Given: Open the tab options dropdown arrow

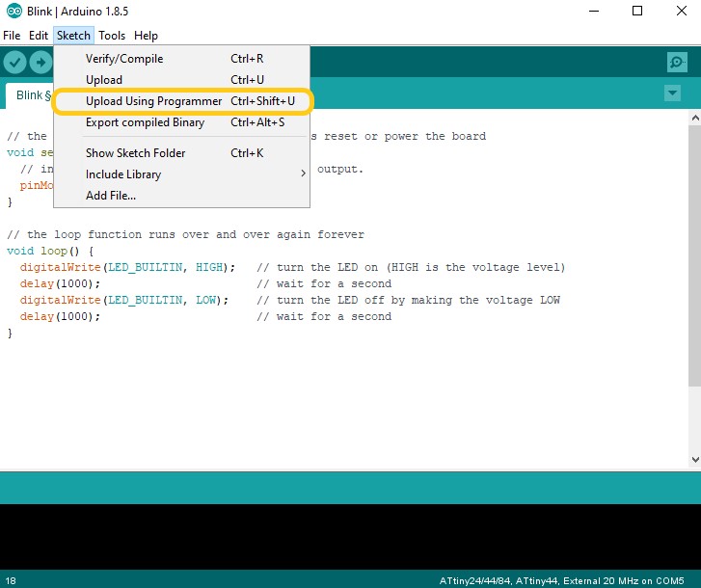Looking at the screenshot, I should 672,93.
